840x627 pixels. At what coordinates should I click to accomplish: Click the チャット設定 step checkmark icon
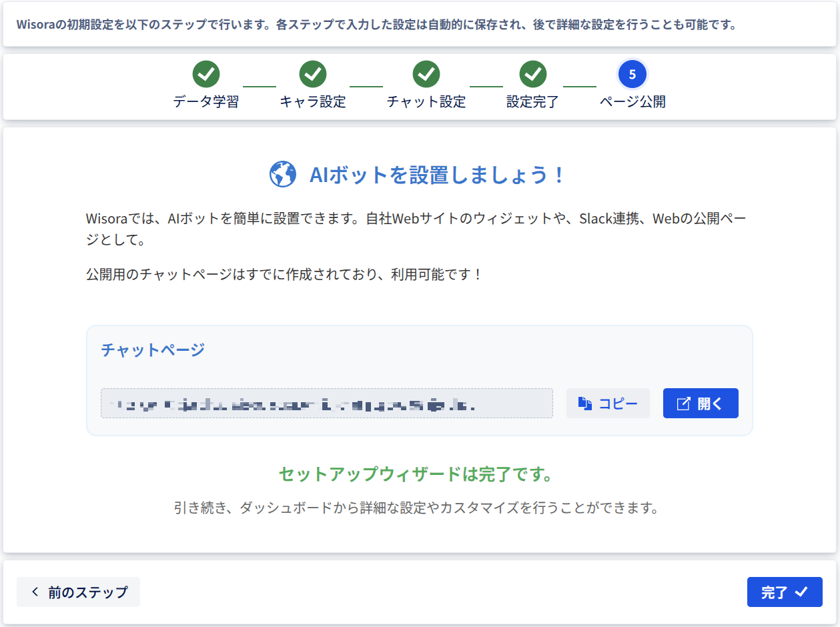point(426,74)
